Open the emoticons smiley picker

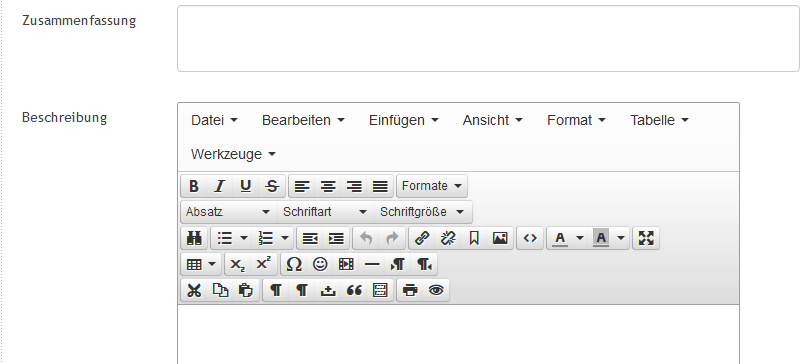tap(320, 264)
